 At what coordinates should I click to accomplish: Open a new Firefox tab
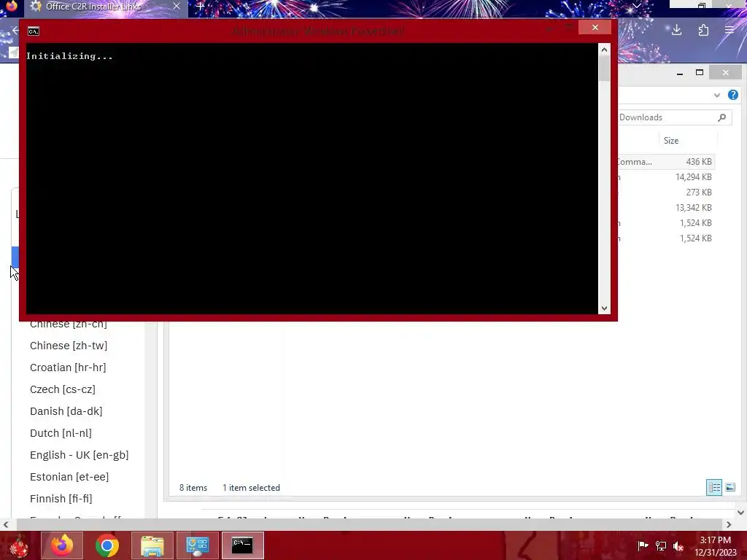201,7
